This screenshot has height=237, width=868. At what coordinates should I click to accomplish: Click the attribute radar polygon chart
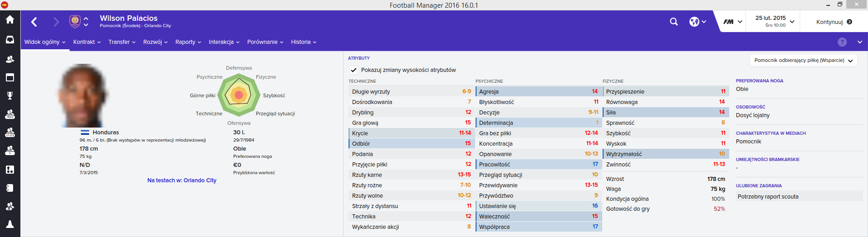pyautogui.click(x=239, y=95)
